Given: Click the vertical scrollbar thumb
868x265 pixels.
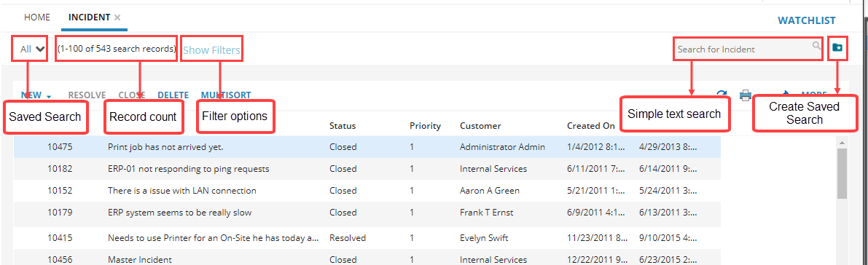Looking at the screenshot, I should (842, 173).
